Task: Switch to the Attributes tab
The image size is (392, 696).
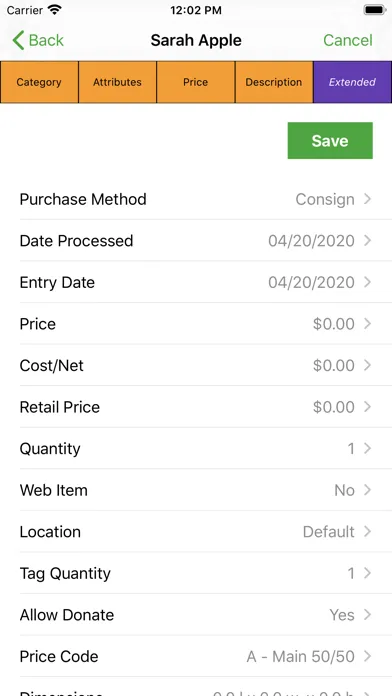Action: [x=117, y=82]
